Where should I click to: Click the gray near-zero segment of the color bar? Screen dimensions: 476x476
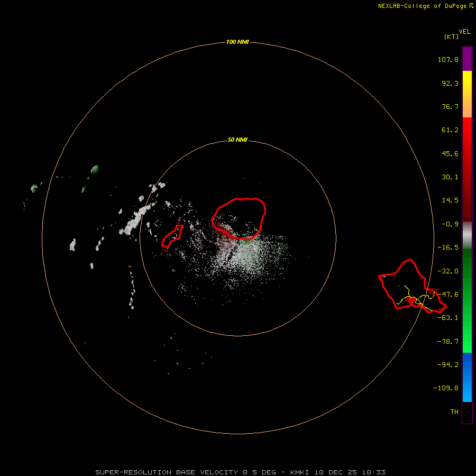(x=467, y=235)
